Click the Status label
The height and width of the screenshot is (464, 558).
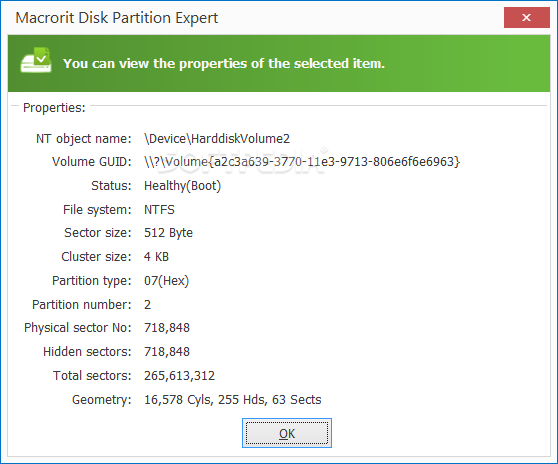click(111, 186)
